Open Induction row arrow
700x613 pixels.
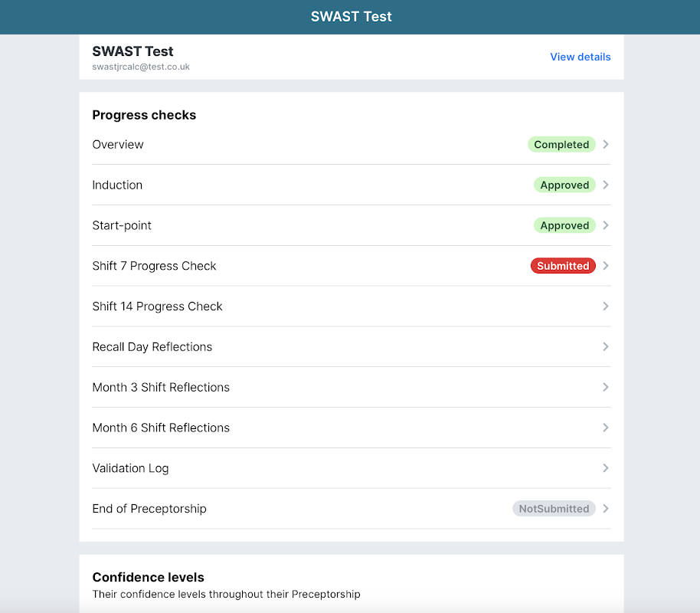[x=606, y=185]
